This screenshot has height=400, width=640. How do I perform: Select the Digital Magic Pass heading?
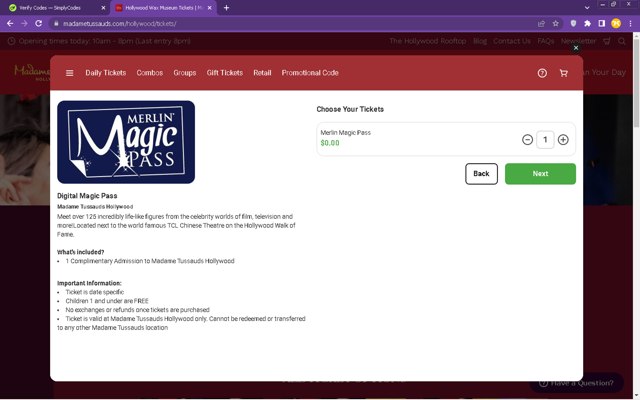[x=87, y=196]
